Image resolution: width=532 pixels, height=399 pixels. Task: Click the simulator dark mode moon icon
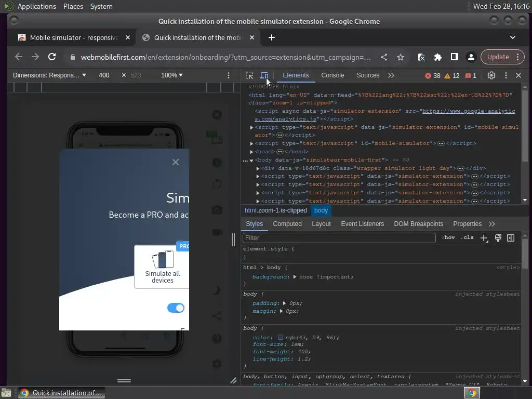(217, 290)
